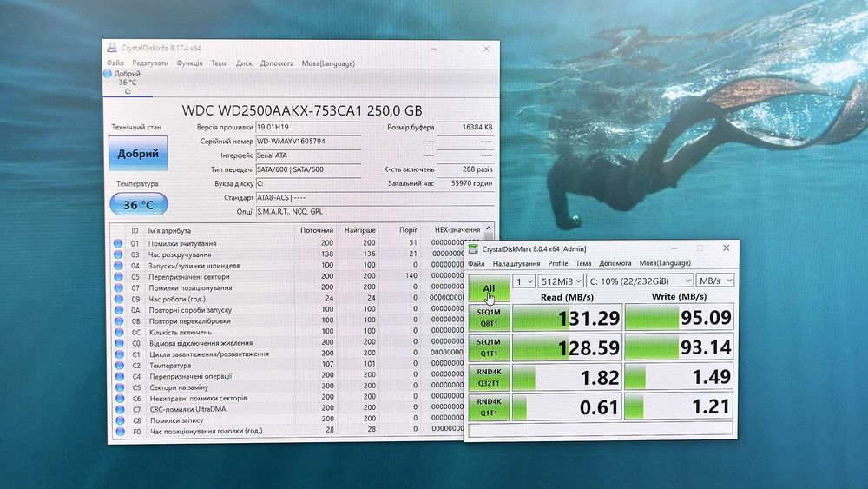Click the Ім'я атрибута column header
Image resolution: width=868 pixels, height=489 pixels.
[169, 230]
